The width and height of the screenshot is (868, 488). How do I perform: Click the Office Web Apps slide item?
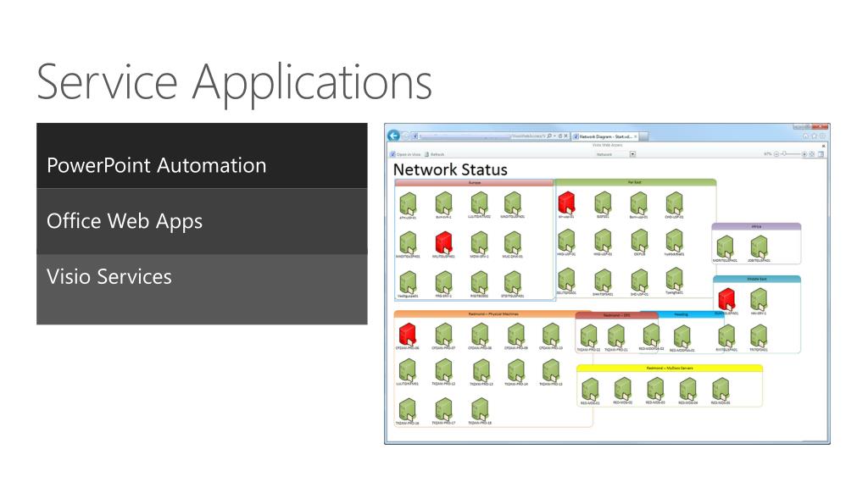[x=202, y=221]
